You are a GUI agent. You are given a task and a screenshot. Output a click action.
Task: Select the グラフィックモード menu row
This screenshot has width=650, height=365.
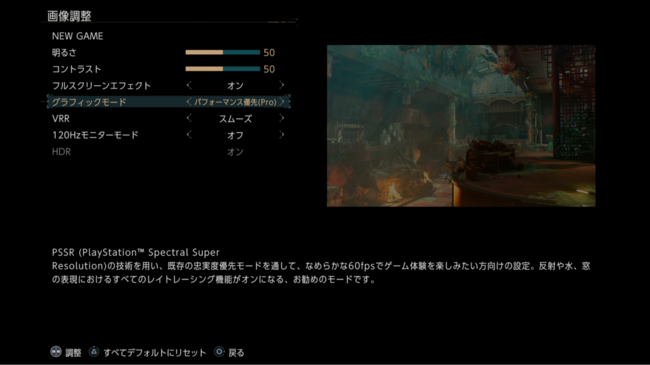169,102
